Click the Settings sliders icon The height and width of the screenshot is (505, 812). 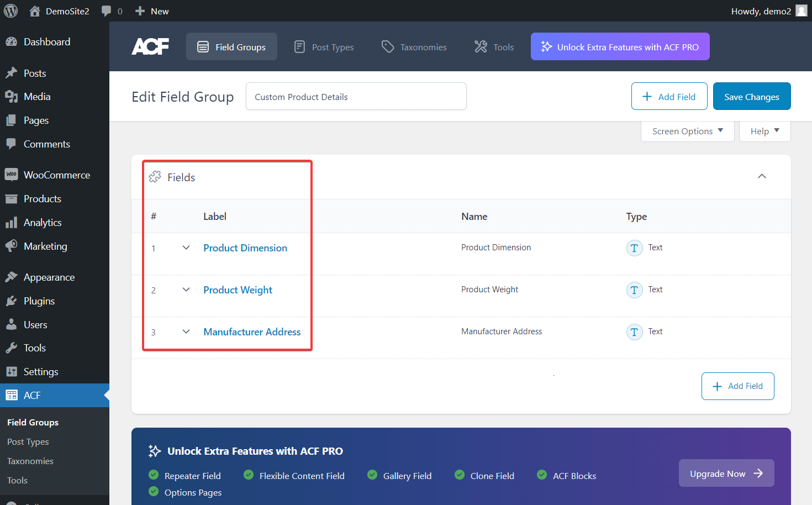(11, 372)
